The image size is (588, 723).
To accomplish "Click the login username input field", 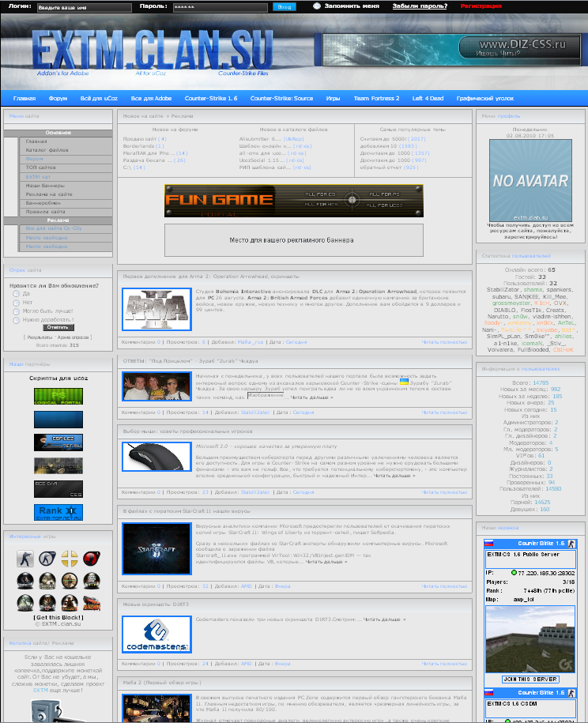I will (x=83, y=7).
